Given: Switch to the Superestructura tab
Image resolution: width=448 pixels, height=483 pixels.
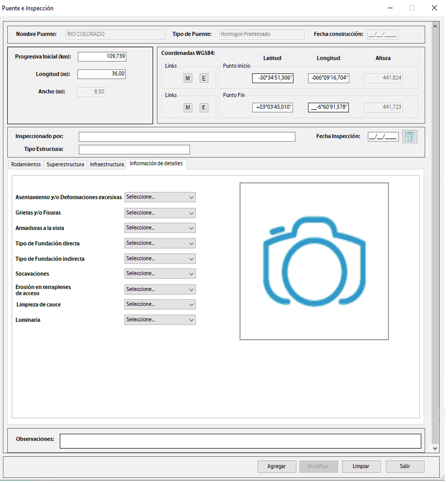Looking at the screenshot, I should [x=65, y=164].
